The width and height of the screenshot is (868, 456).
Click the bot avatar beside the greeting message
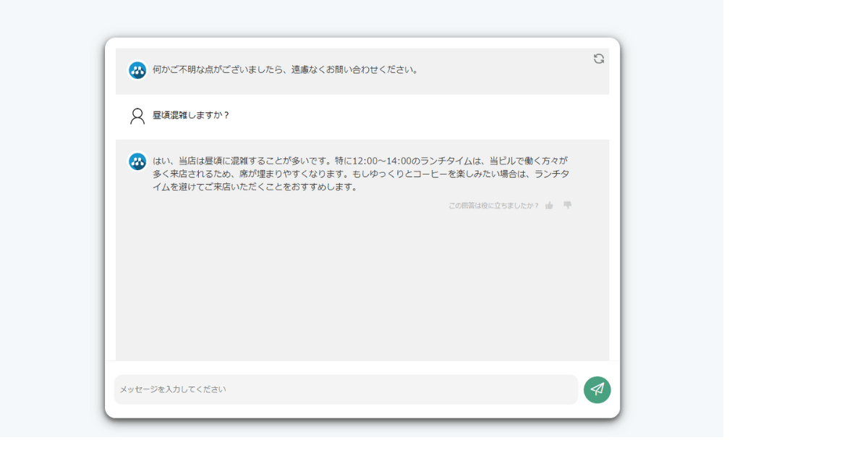(137, 70)
